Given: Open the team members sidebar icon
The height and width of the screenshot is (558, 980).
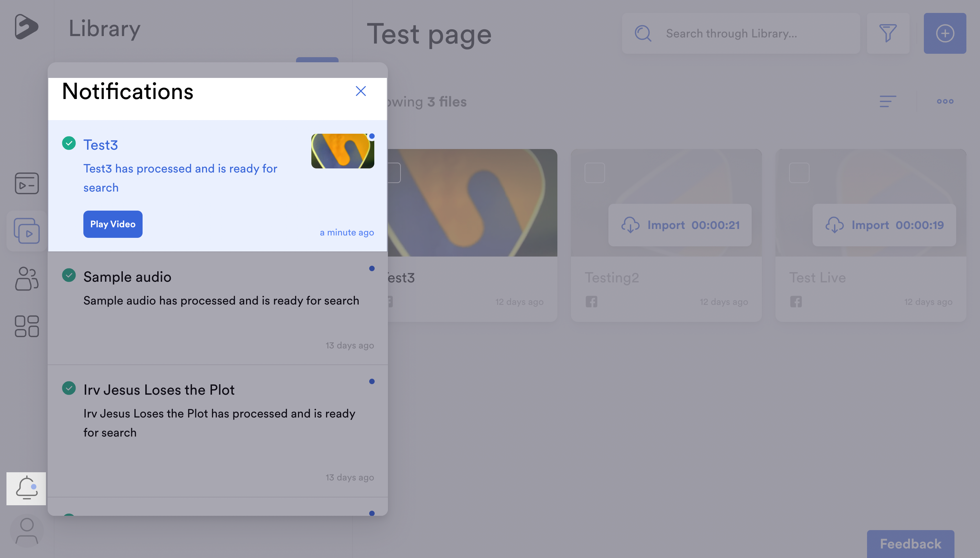Looking at the screenshot, I should pos(27,279).
